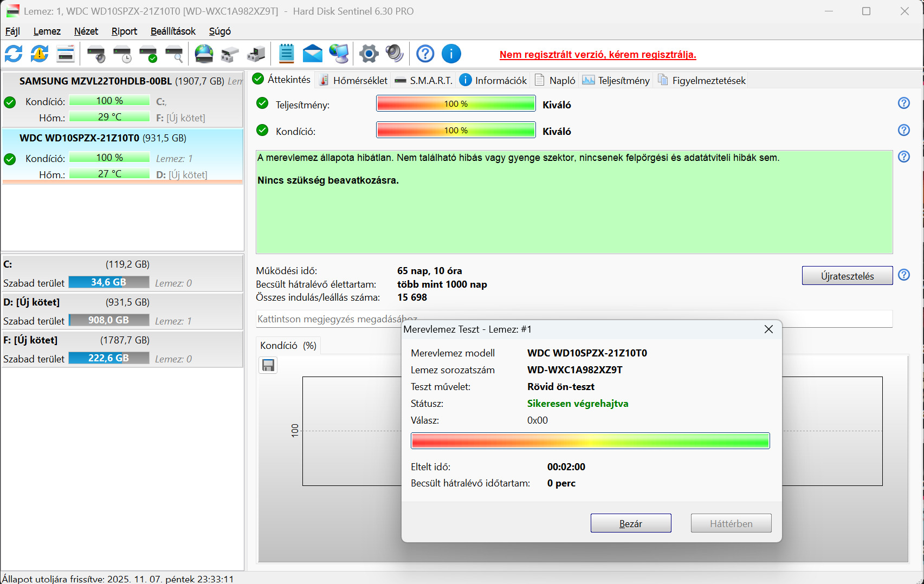
Task: Open help question mark toolbar icon
Action: (425, 54)
